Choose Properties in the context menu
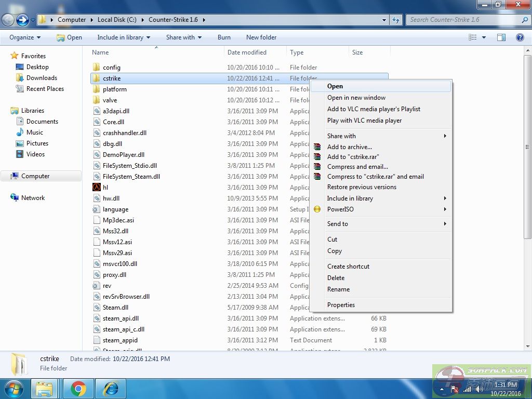This screenshot has width=532, height=399. [341, 305]
